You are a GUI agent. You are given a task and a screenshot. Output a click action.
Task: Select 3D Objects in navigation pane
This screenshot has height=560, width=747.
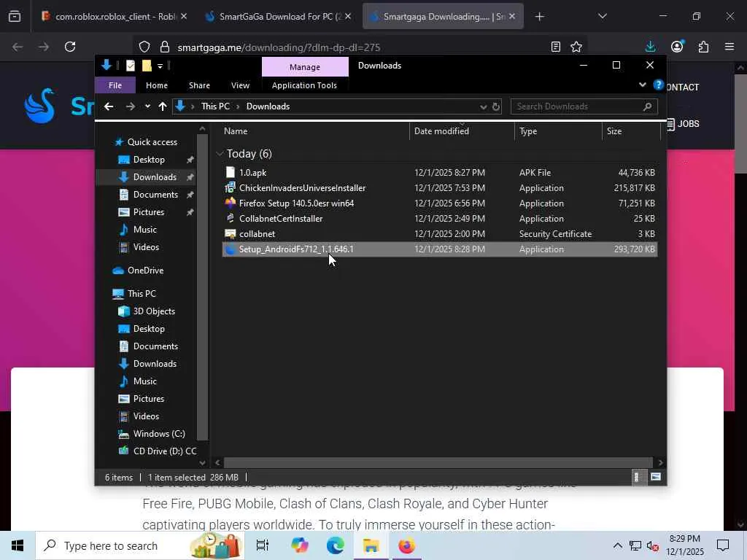pyautogui.click(x=154, y=311)
